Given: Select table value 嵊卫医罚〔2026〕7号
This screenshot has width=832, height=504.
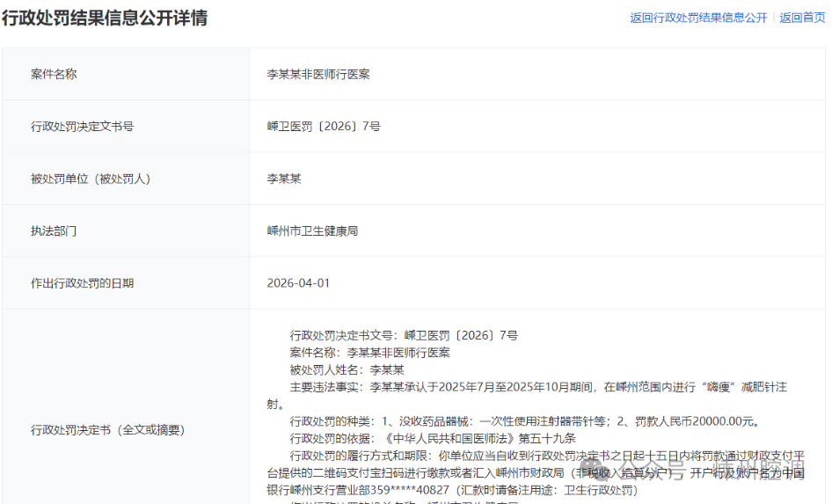Looking at the screenshot, I should (x=324, y=127).
